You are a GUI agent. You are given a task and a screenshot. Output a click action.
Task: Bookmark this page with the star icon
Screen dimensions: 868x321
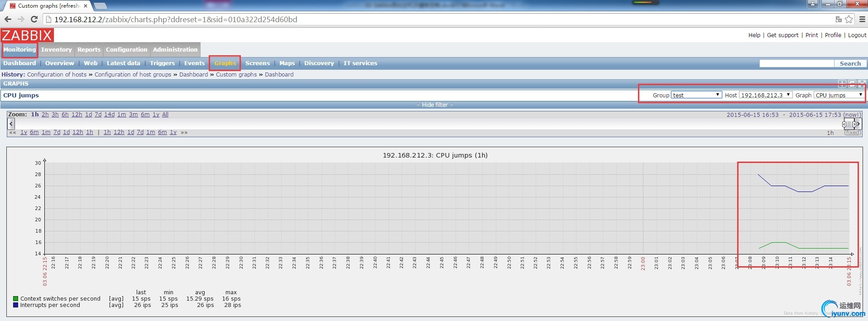click(x=849, y=19)
